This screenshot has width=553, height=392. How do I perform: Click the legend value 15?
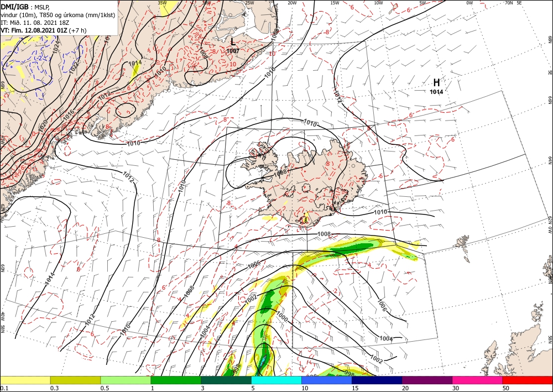[355, 388]
